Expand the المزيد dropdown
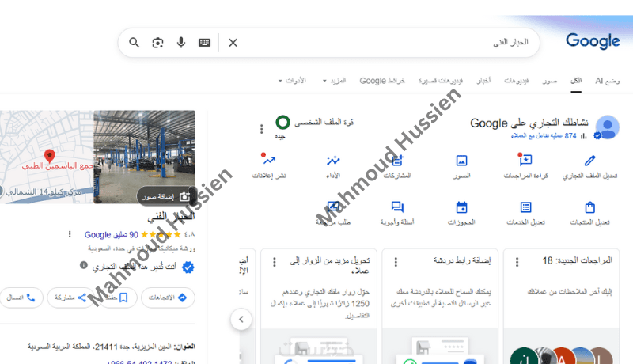Screen dimensions: 633x364 pyautogui.click(x=334, y=81)
